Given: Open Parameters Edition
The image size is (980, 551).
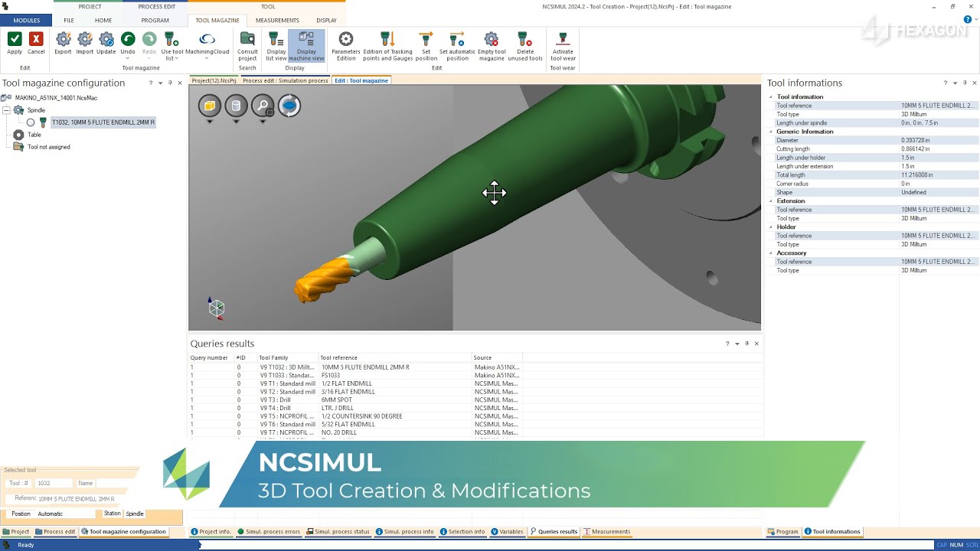Looking at the screenshot, I should point(346,46).
